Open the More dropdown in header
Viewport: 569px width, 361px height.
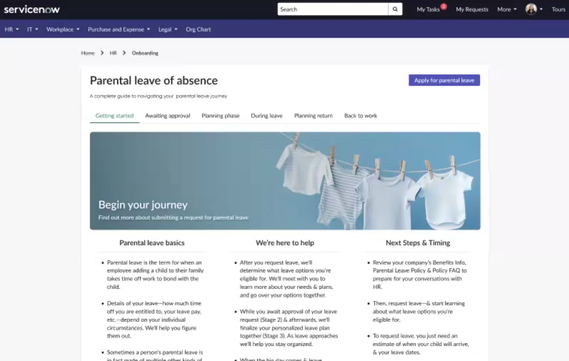coord(507,9)
